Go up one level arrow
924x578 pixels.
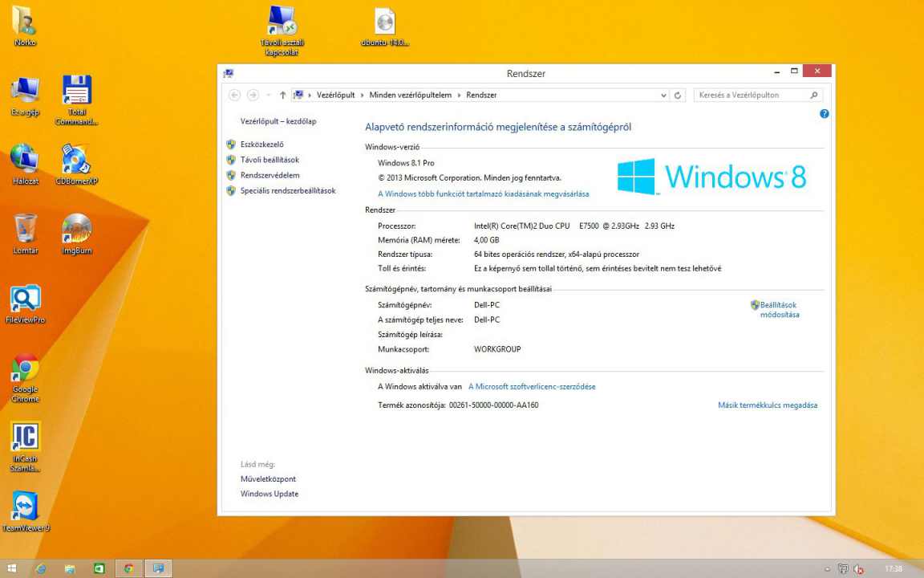coord(283,95)
